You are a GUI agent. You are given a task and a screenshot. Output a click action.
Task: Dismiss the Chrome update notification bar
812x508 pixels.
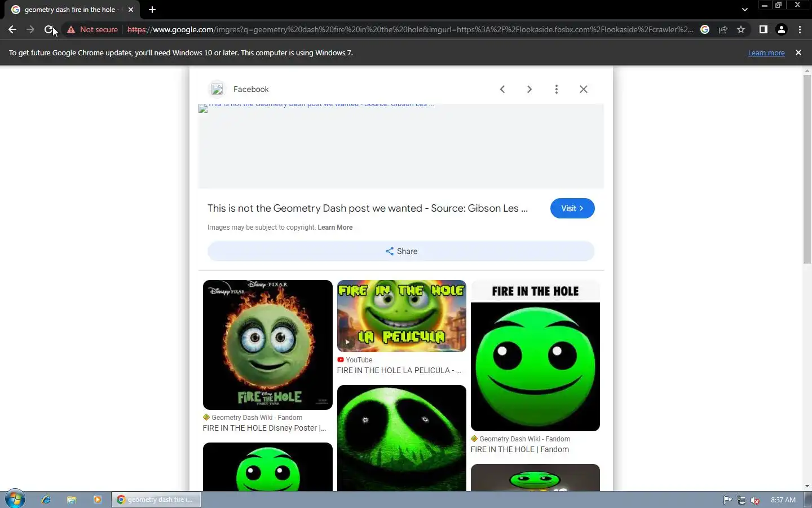[798, 52]
